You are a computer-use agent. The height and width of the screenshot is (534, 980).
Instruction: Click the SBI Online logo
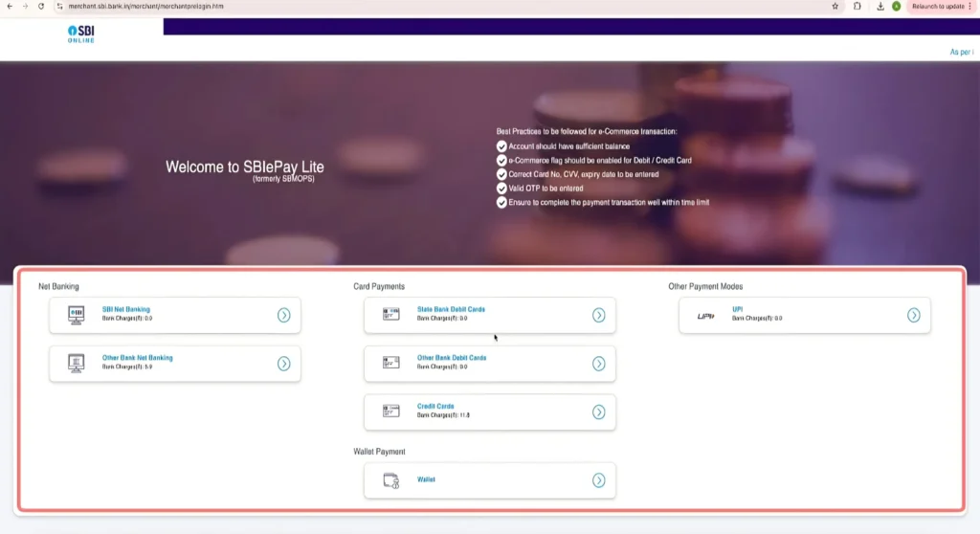coord(81,34)
